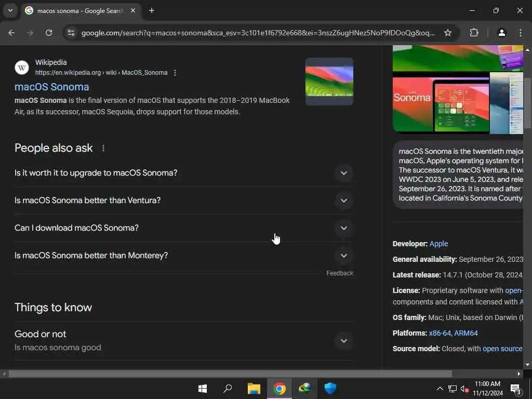Screen dimensions: 532x399
Task: Open the ARM64 platform link
Action: click(465, 333)
